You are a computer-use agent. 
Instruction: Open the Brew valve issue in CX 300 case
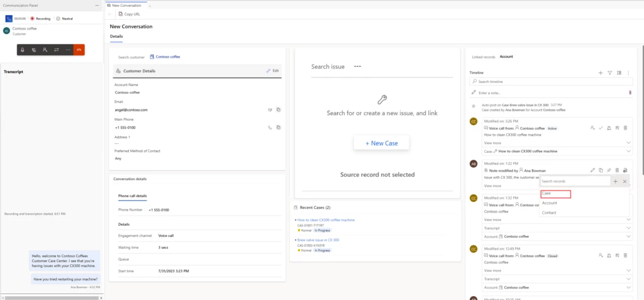click(x=318, y=240)
